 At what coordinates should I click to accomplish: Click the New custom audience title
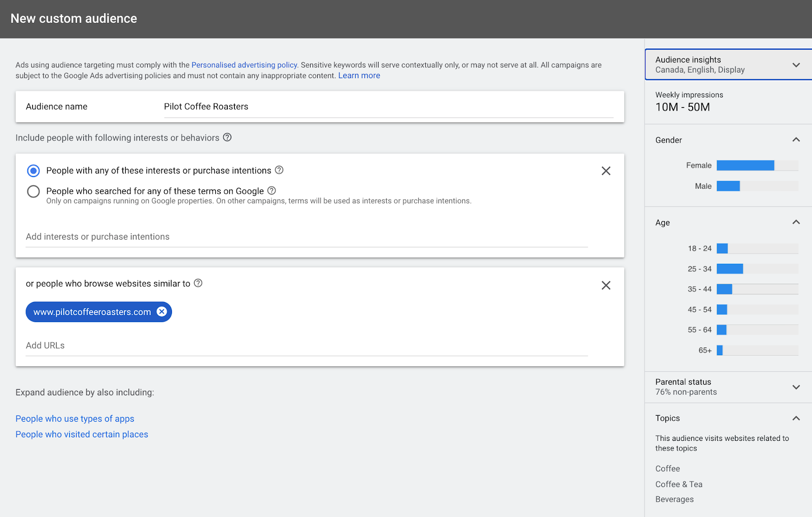coord(74,19)
